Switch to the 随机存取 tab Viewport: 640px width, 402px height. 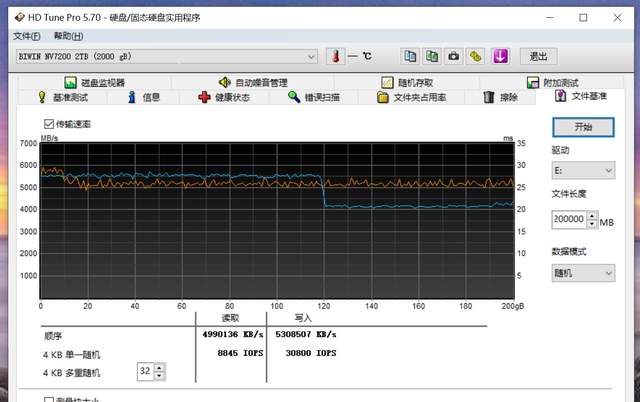(407, 83)
